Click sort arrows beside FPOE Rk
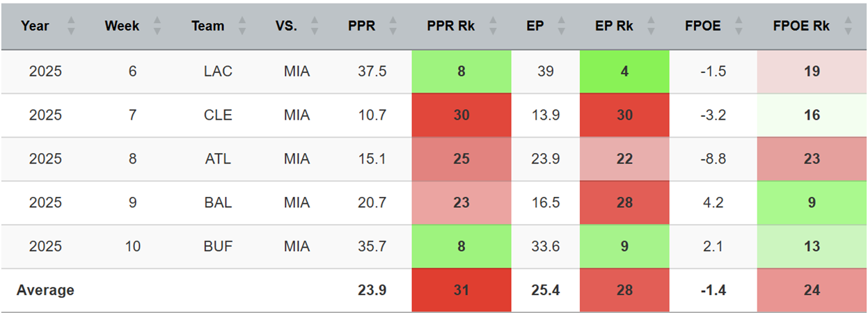The width and height of the screenshot is (868, 313). coord(848,26)
